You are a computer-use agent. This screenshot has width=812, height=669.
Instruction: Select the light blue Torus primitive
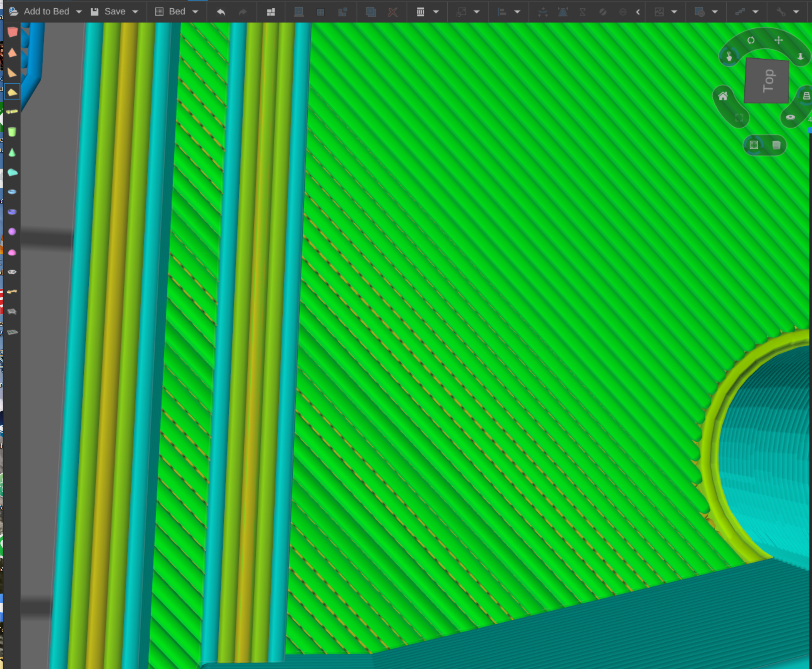point(12,192)
